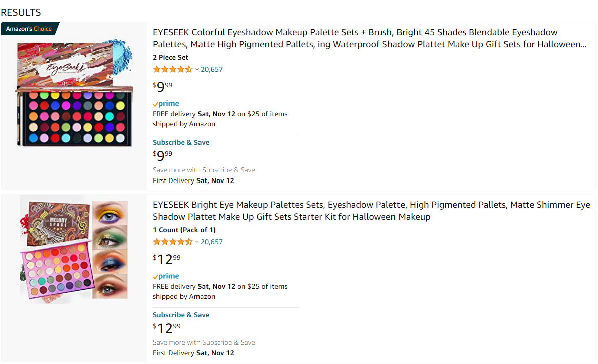
Task: Expand first product's rating breakdown chevron
Action: (197, 70)
